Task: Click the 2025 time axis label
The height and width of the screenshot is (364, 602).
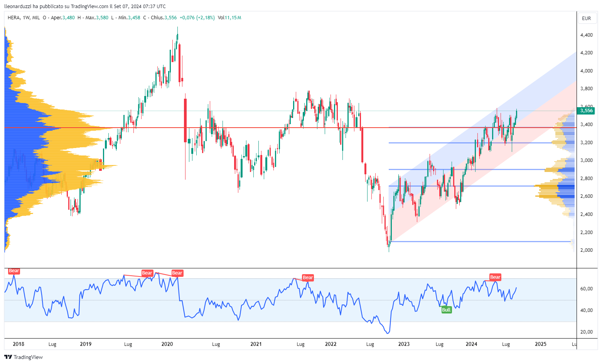Action: click(x=541, y=344)
